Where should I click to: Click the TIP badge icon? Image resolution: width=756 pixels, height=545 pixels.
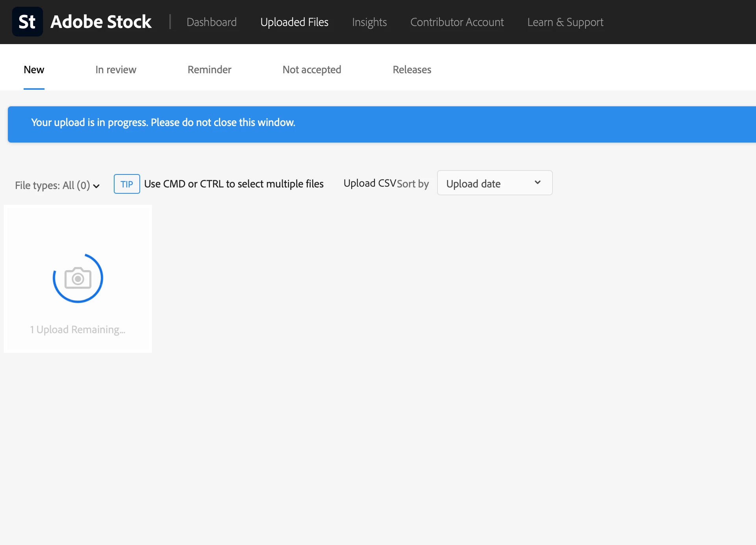point(127,184)
